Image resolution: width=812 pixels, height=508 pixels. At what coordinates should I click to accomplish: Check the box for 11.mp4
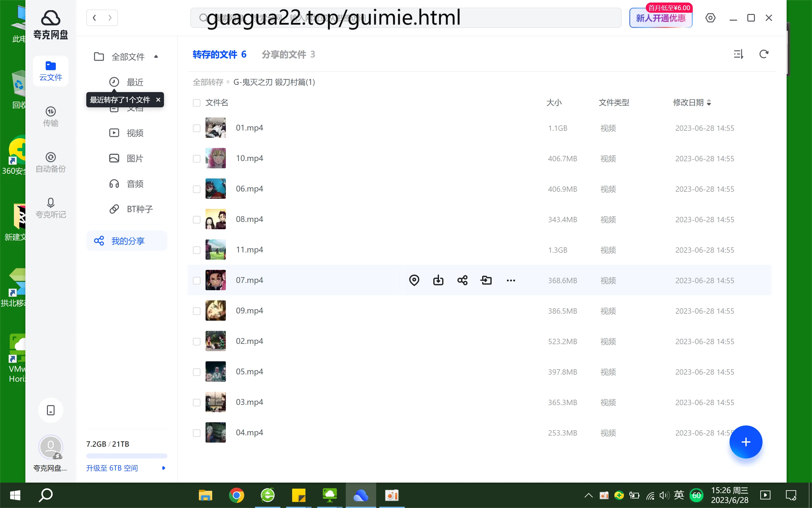pyautogui.click(x=197, y=250)
